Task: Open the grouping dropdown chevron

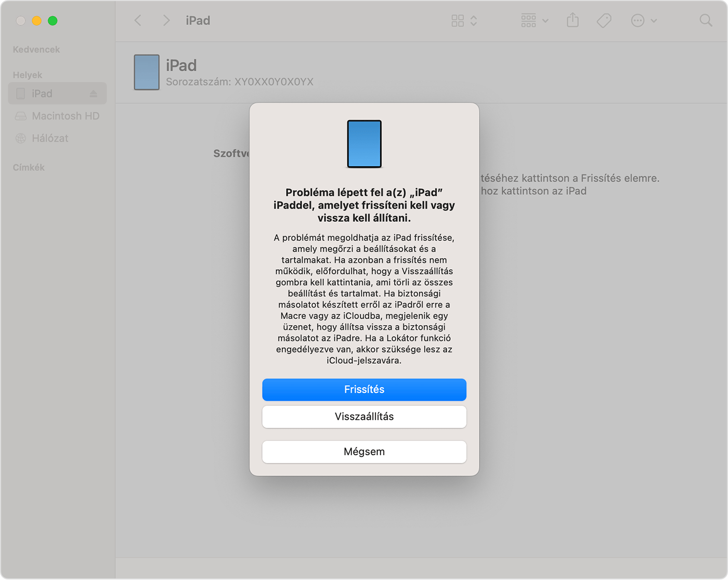Action: tap(545, 20)
